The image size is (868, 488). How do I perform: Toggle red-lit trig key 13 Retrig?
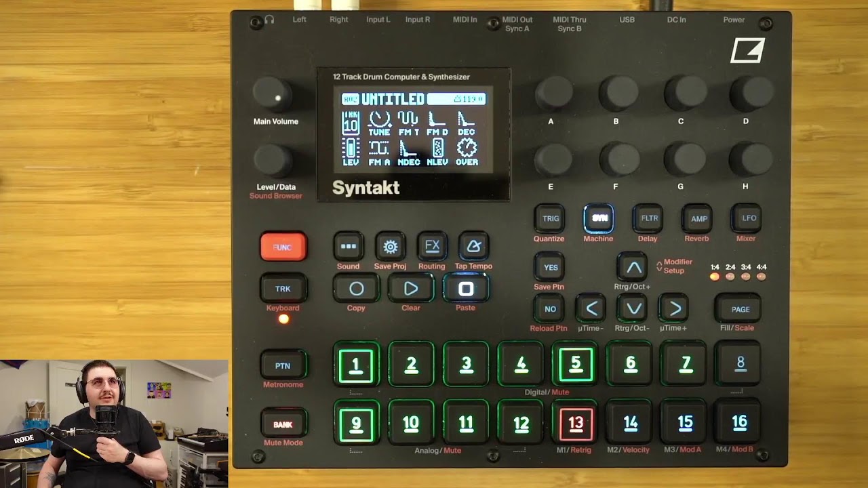point(576,423)
